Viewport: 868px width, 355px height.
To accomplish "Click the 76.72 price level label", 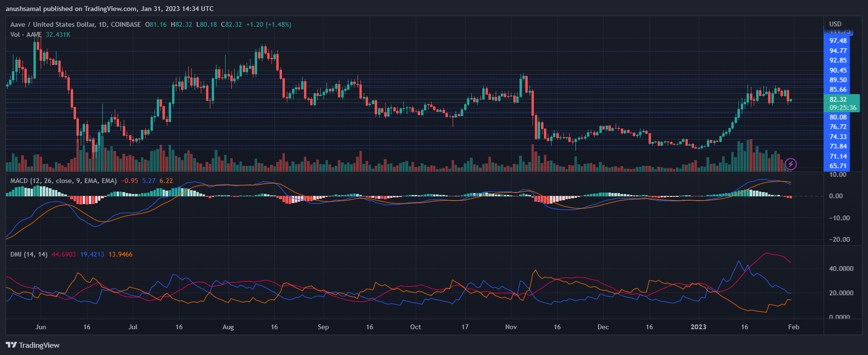I will click(x=838, y=127).
